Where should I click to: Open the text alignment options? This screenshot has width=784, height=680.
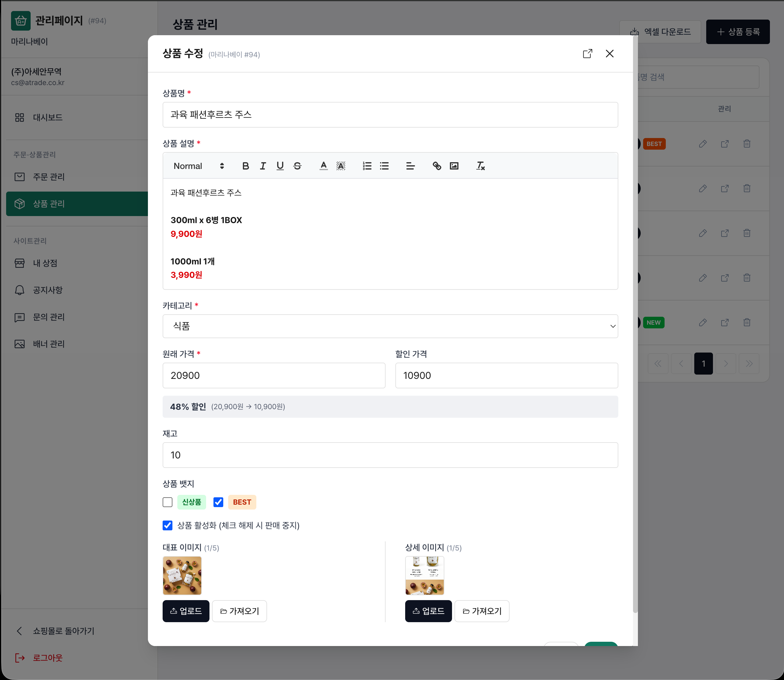(410, 166)
